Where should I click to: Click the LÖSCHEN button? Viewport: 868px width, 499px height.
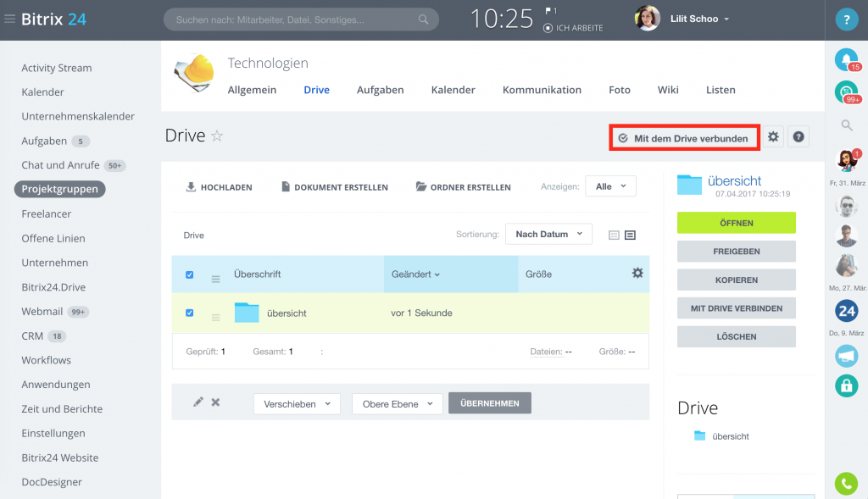click(x=737, y=336)
